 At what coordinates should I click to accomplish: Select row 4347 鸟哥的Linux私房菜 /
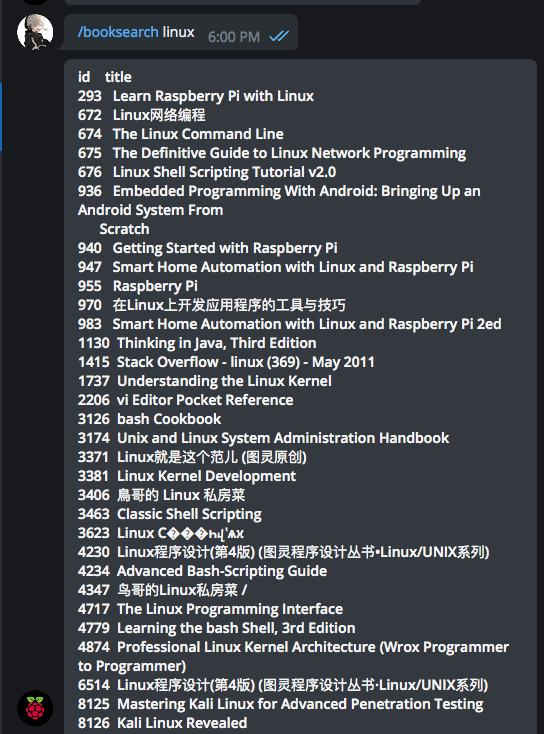click(162, 590)
